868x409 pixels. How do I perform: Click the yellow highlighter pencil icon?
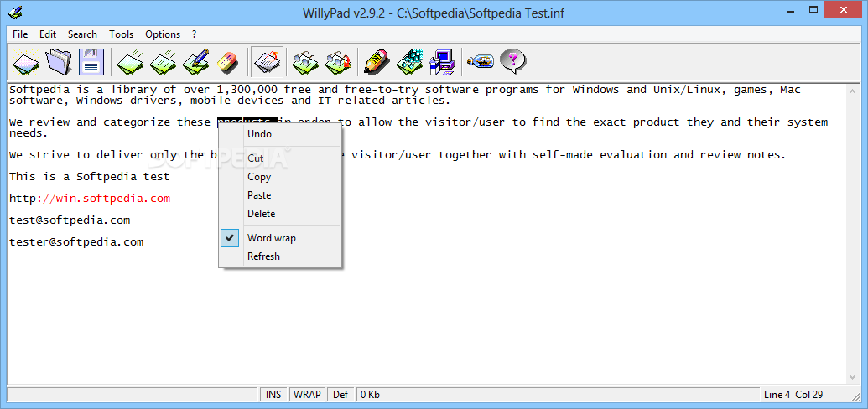377,61
